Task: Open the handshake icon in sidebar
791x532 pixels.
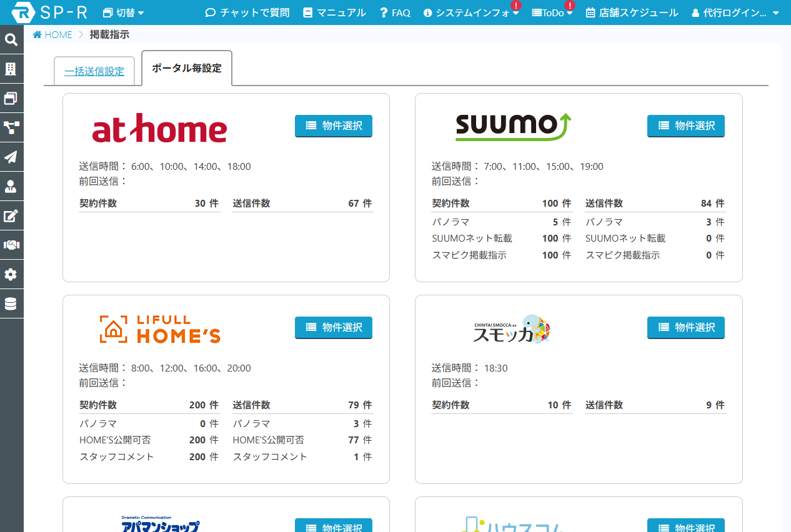Action: coord(11,245)
